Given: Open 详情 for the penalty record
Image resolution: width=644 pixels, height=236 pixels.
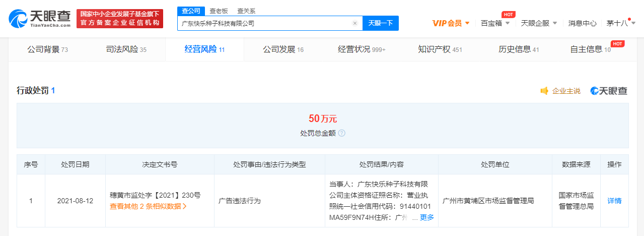Looking at the screenshot, I should pyautogui.click(x=614, y=200).
